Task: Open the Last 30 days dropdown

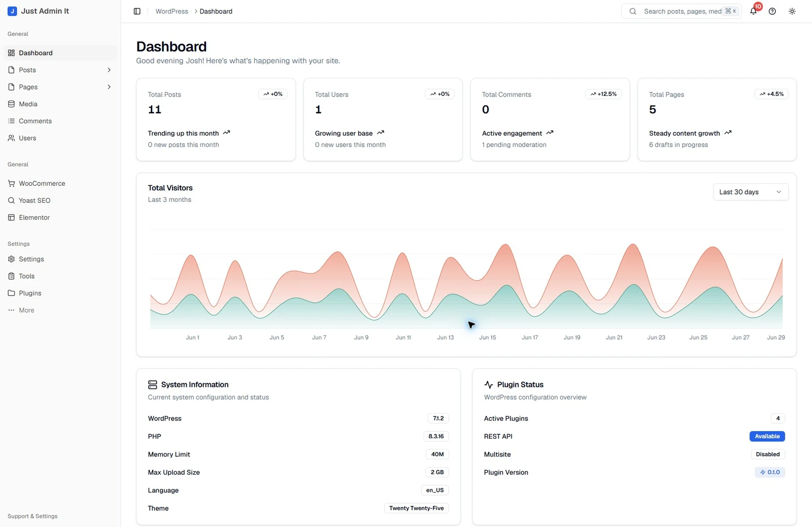Action: pos(751,192)
